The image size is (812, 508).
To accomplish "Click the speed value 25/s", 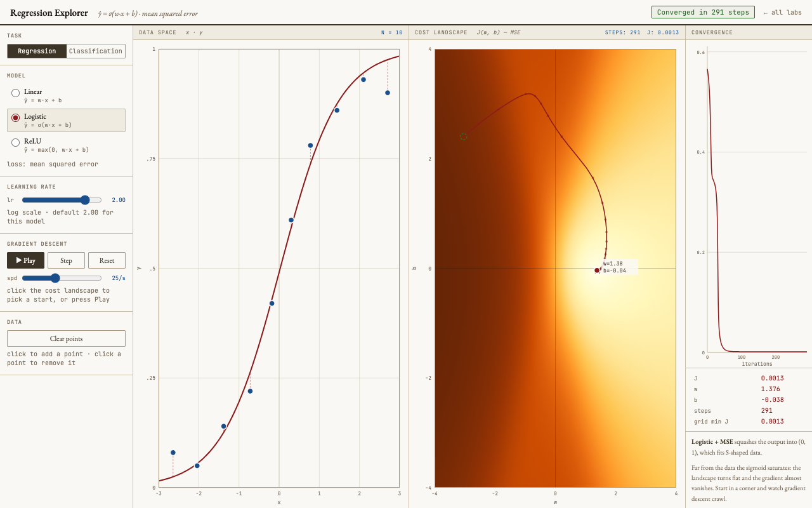I will pyautogui.click(x=119, y=278).
